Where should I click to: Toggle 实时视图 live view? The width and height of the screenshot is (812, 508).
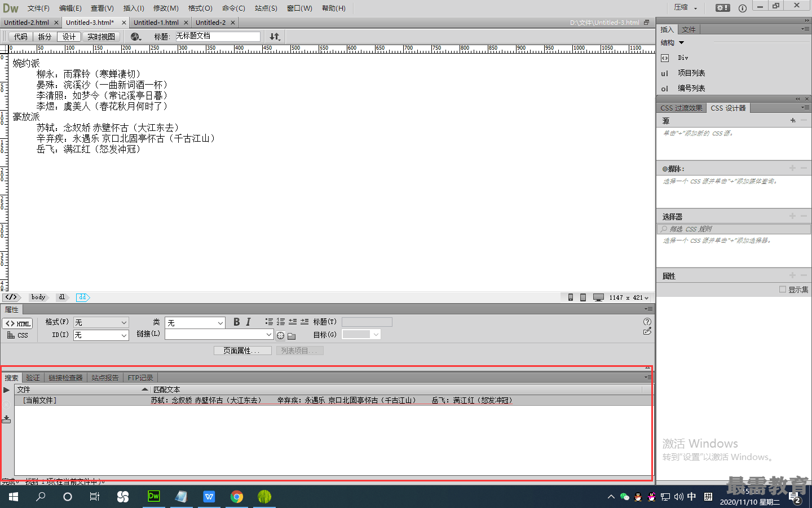[101, 37]
